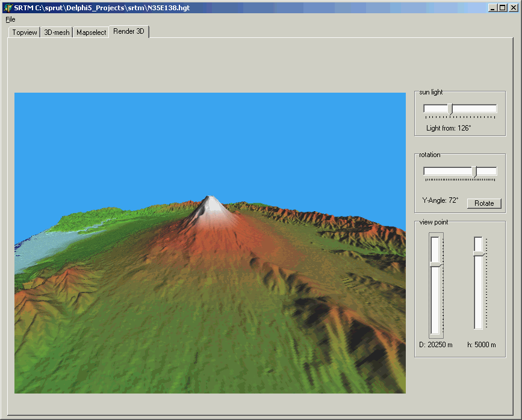
Task: Click the view point height slider thumb
Action: point(479,254)
